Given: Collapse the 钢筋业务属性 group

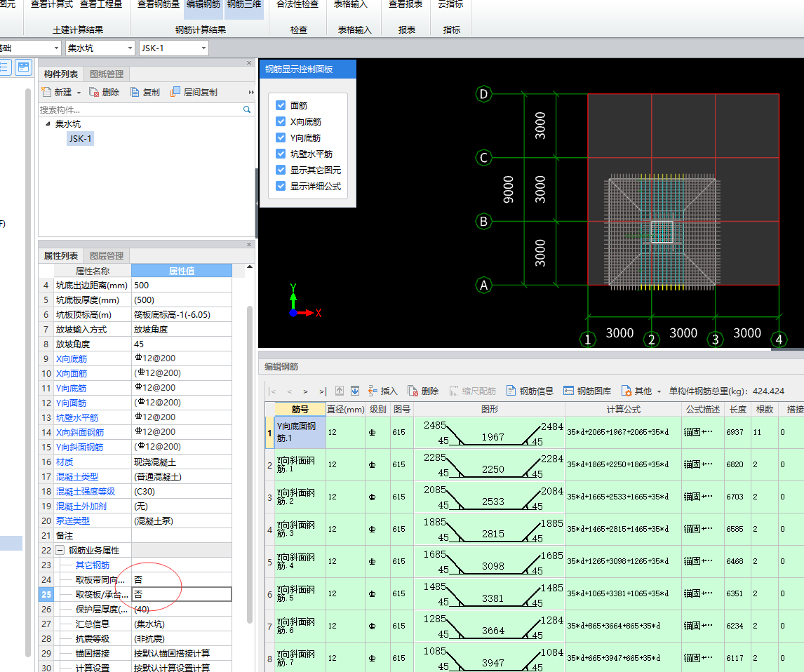Looking at the screenshot, I should click(x=60, y=550).
